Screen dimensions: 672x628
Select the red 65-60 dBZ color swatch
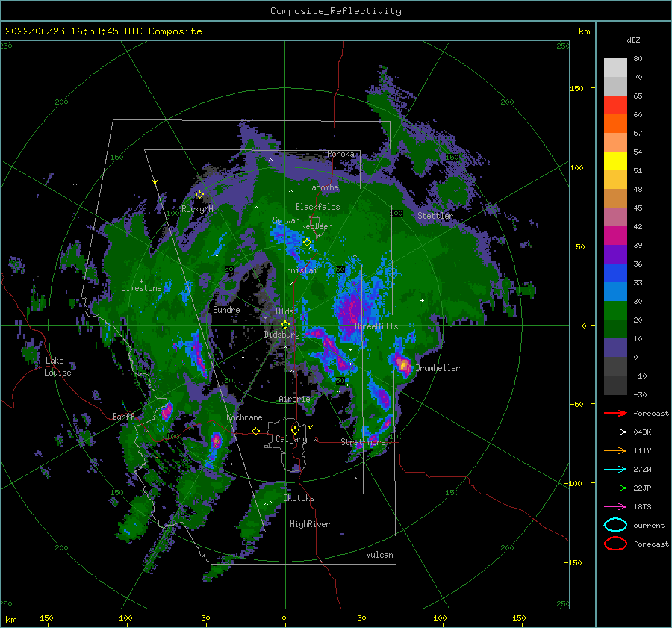pos(615,105)
